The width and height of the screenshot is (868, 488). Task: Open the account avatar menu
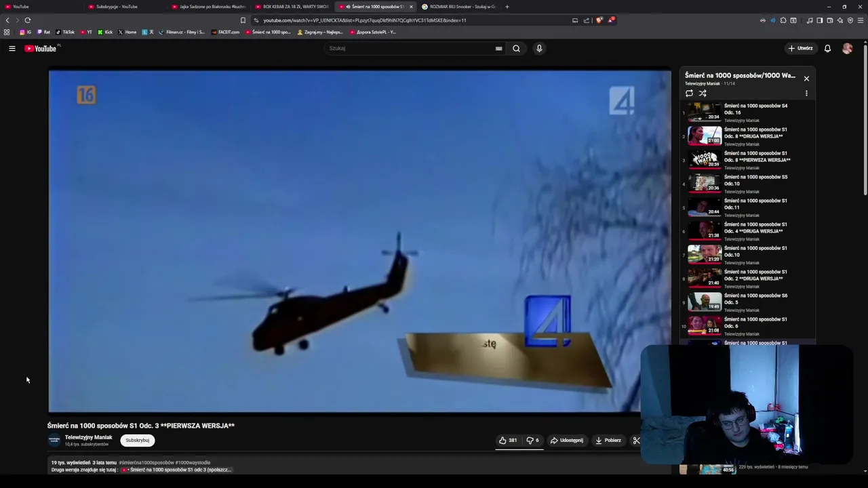point(847,48)
